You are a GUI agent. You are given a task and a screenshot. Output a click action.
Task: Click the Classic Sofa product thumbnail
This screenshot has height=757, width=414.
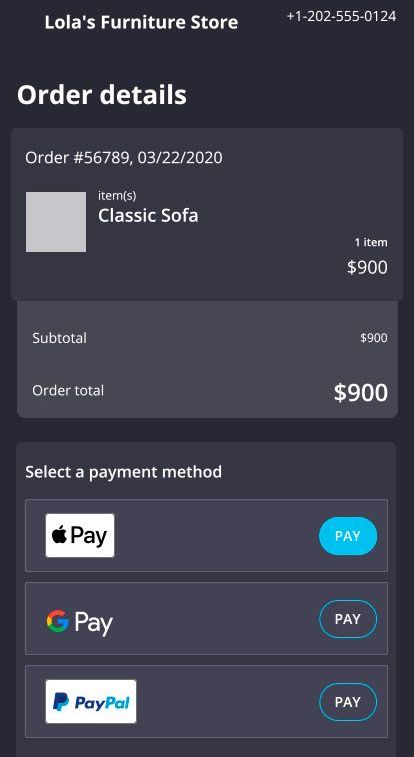pyautogui.click(x=56, y=222)
